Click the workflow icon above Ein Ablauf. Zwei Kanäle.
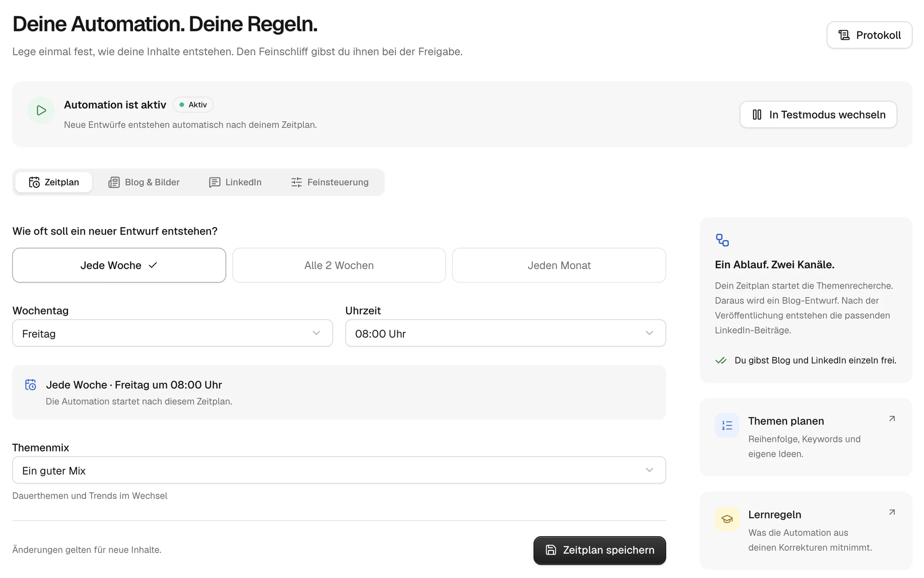Screen dimensions: 924x578 [722, 240]
